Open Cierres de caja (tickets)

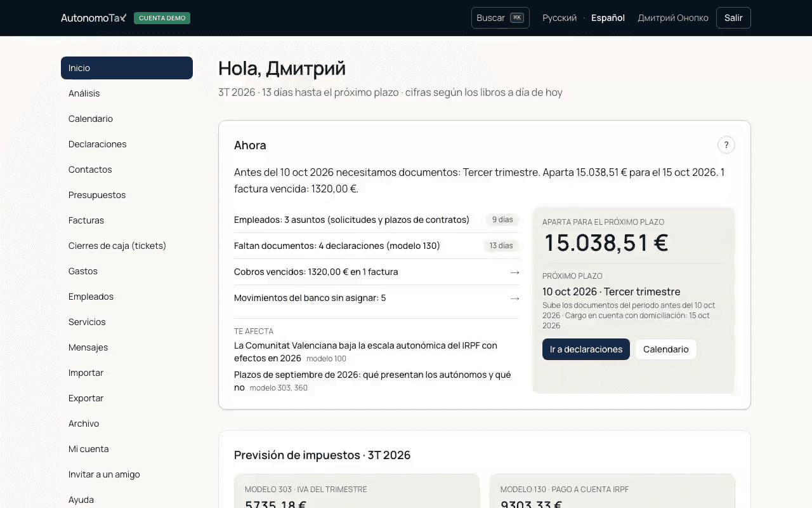click(x=127, y=246)
